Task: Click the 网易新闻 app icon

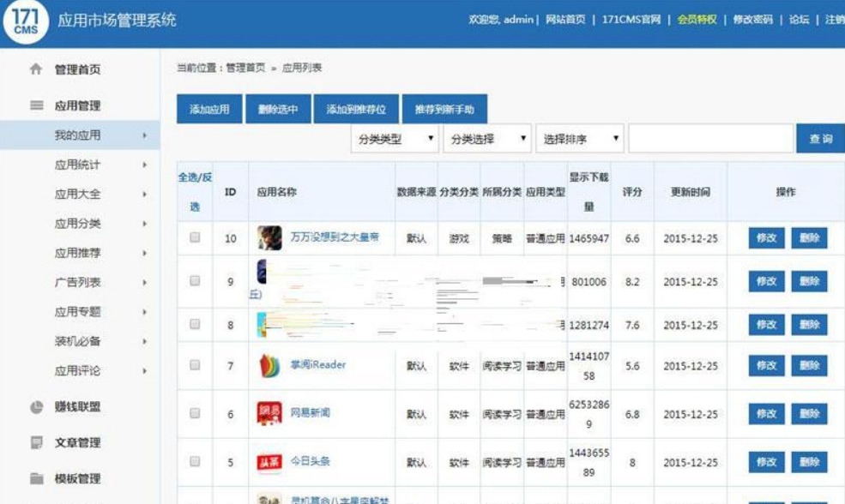Action: [x=269, y=414]
